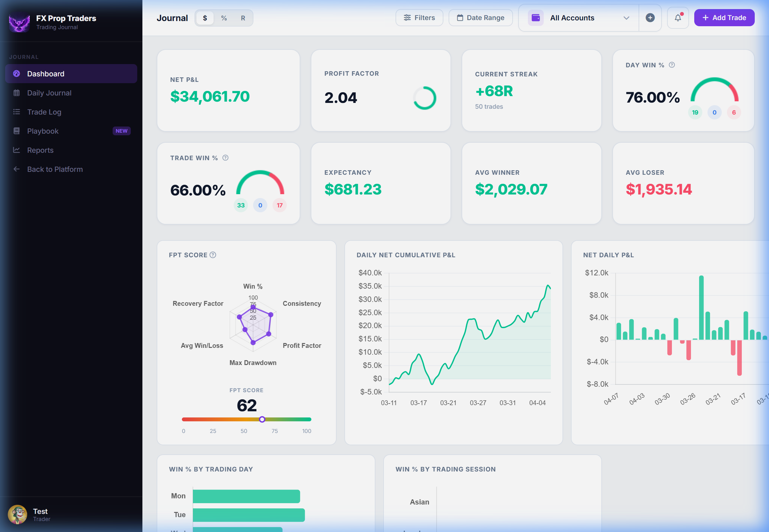Click the red 6 losing days badge
The width and height of the screenshot is (769, 532).
(734, 112)
